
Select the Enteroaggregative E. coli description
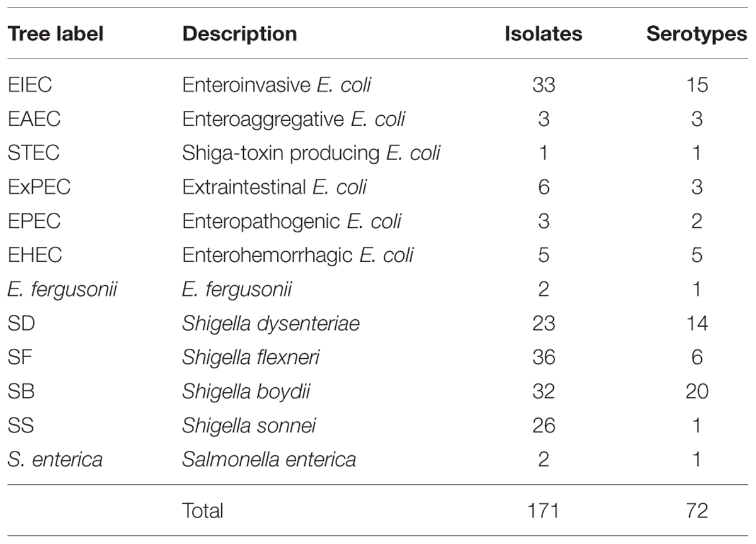(x=294, y=118)
